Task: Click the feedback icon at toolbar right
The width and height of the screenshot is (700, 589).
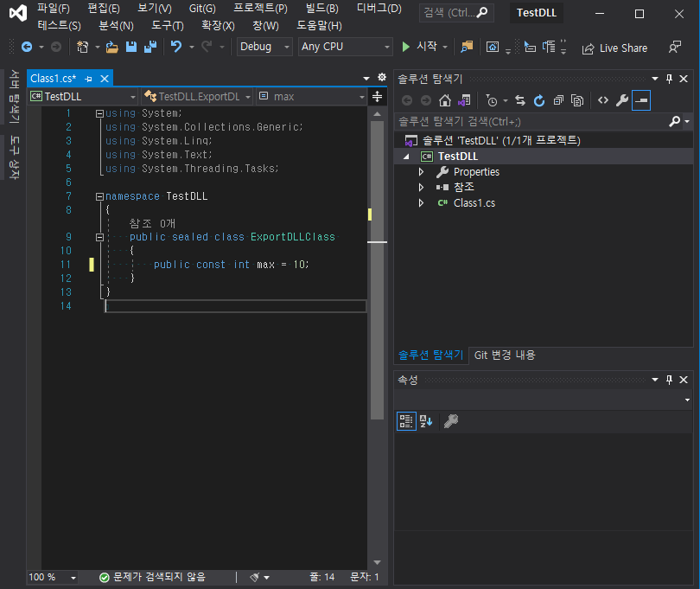Action: (675, 47)
